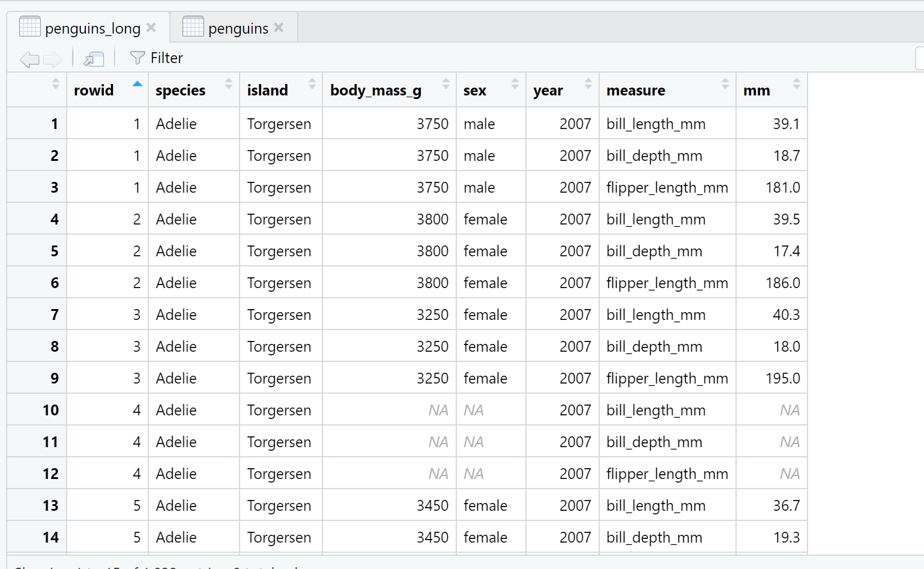Click the back navigation arrow icon
Image resolution: width=924 pixels, height=569 pixels.
(x=29, y=59)
